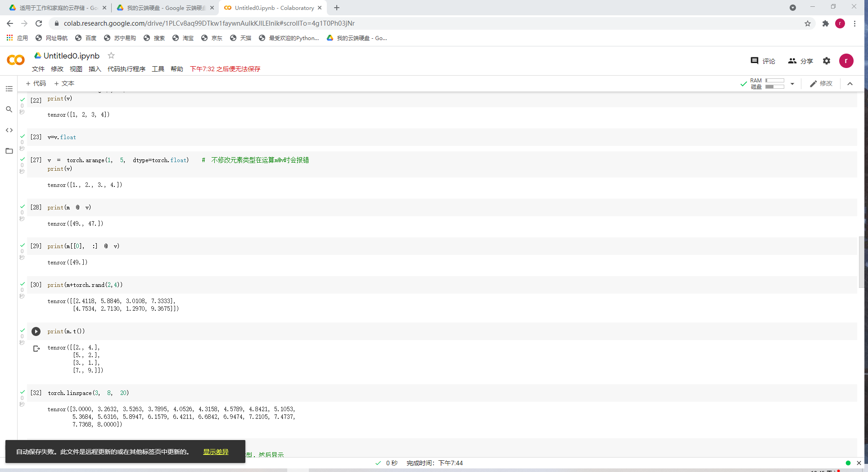Star the Untitled0.ipynb notebook
Viewport: 868px width, 472px height.
click(x=111, y=55)
